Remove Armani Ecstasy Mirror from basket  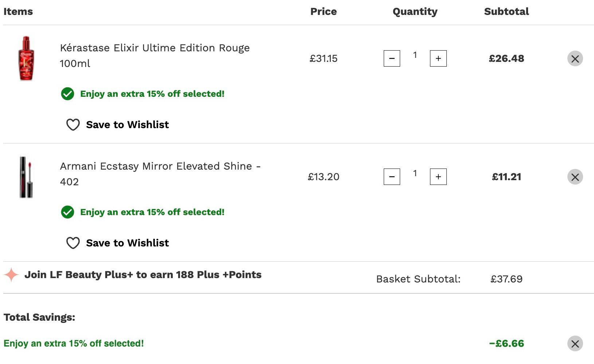(575, 177)
